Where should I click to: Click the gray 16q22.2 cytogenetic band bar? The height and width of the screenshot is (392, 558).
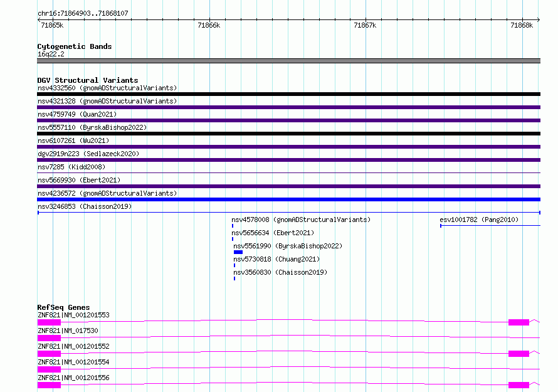[288, 61]
